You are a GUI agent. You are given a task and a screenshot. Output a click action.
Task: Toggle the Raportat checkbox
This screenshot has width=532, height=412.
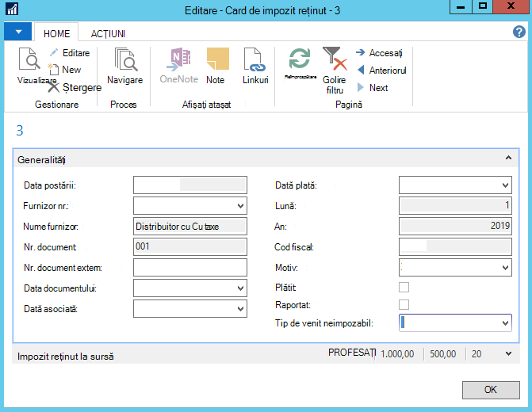click(x=404, y=304)
